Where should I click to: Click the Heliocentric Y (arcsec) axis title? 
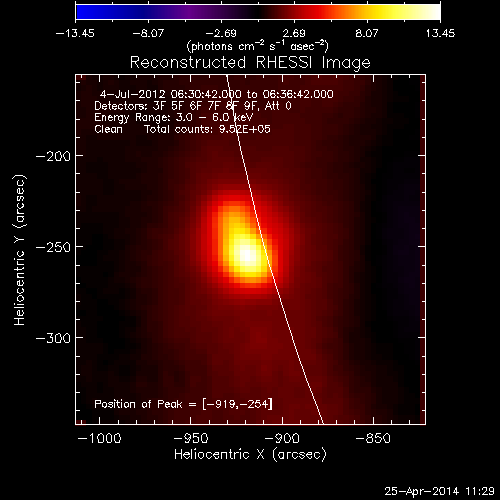pyautogui.click(x=20, y=250)
